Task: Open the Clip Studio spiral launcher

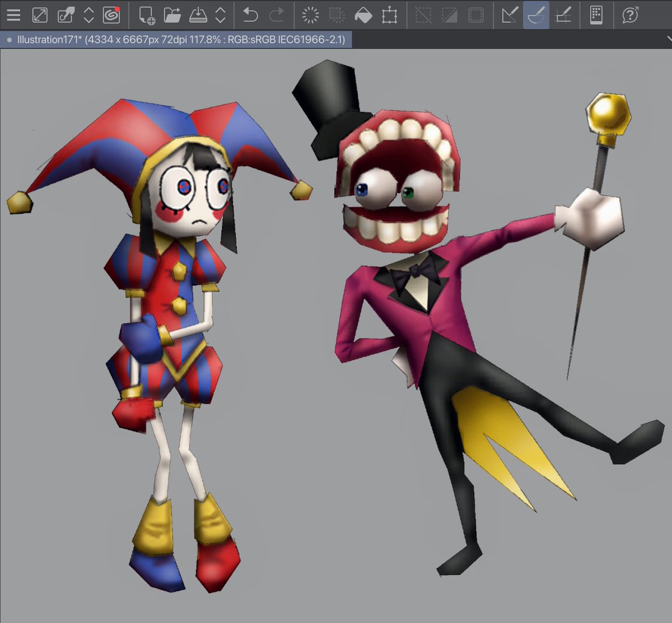Action: (x=111, y=15)
